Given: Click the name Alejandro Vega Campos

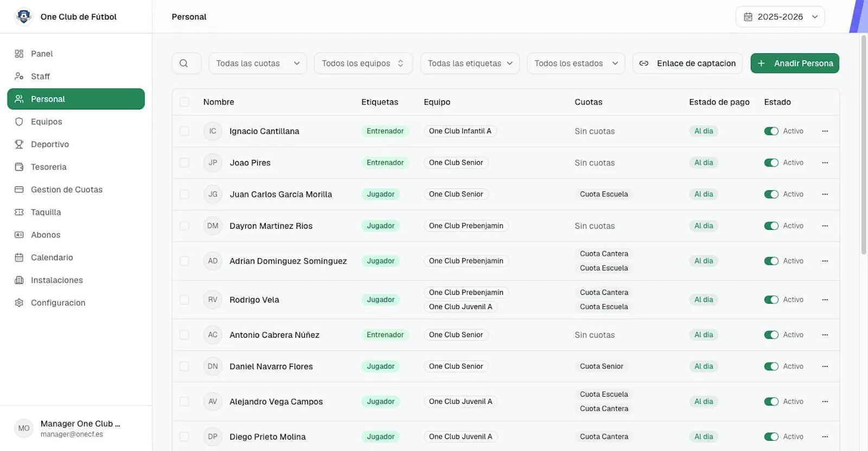Looking at the screenshot, I should [276, 402].
